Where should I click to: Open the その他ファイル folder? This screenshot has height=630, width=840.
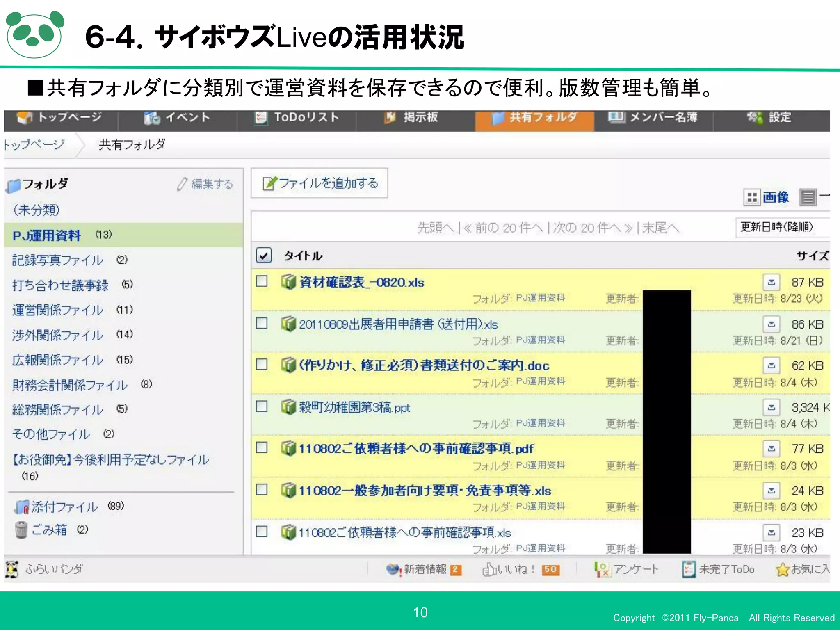(x=51, y=434)
